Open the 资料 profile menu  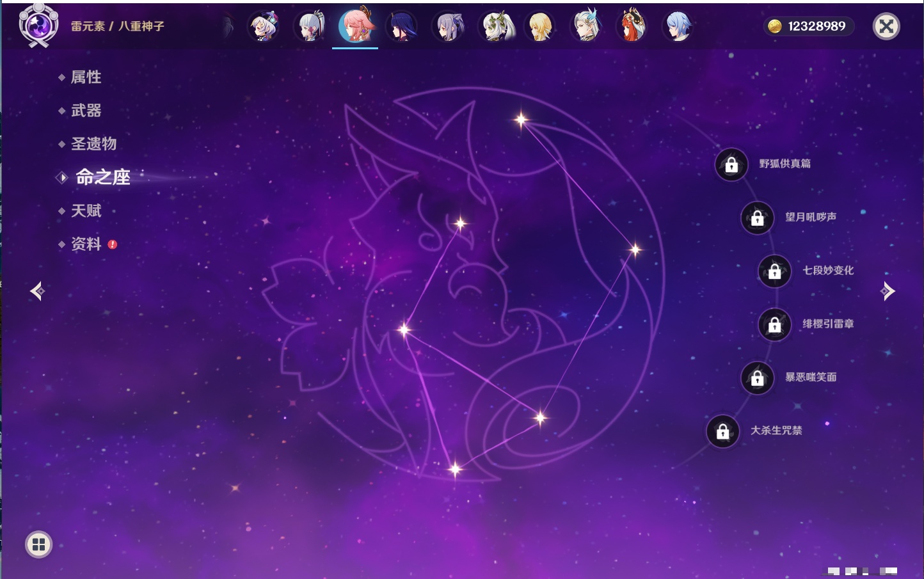[x=86, y=244]
